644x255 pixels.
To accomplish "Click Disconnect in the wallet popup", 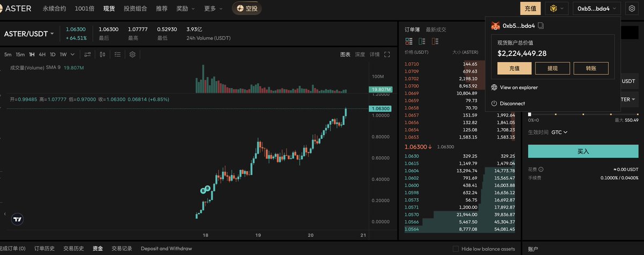I will click(x=513, y=103).
